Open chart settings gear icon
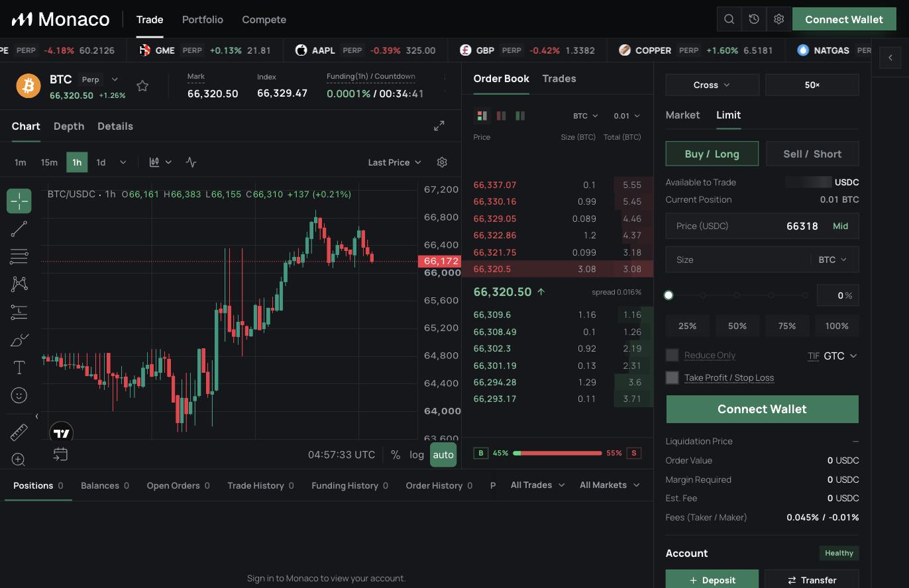This screenshot has width=909, height=588. [442, 162]
